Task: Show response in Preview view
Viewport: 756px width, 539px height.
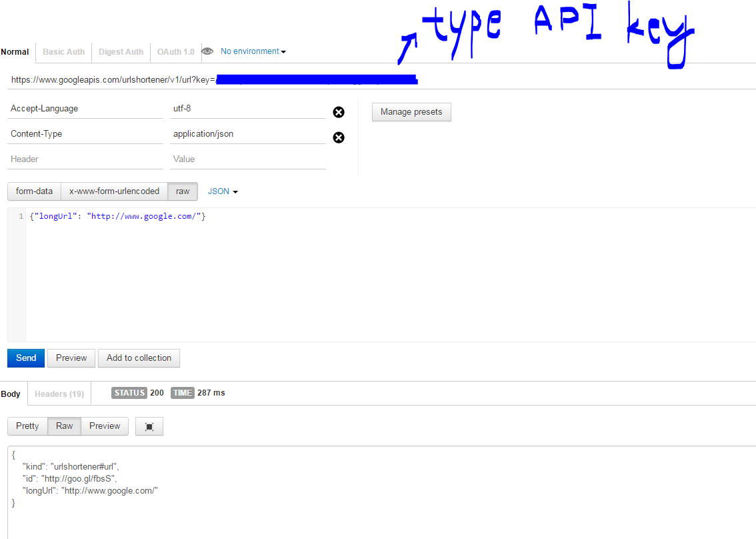Action: (105, 426)
